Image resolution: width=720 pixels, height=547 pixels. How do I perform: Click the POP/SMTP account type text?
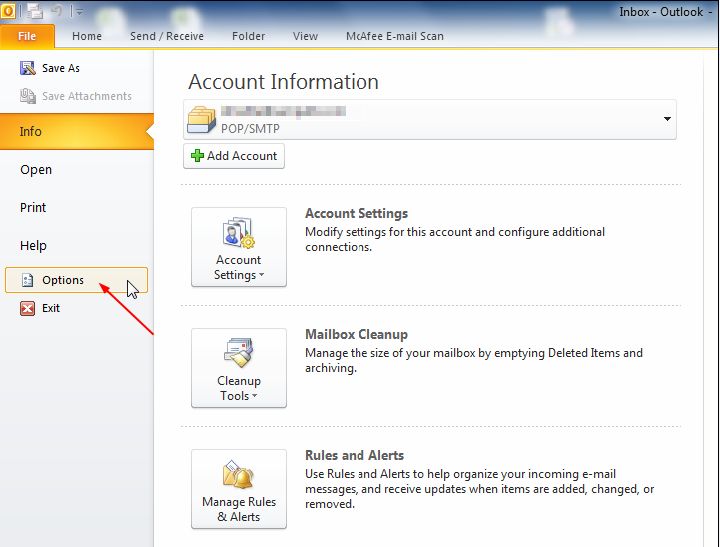click(250, 128)
